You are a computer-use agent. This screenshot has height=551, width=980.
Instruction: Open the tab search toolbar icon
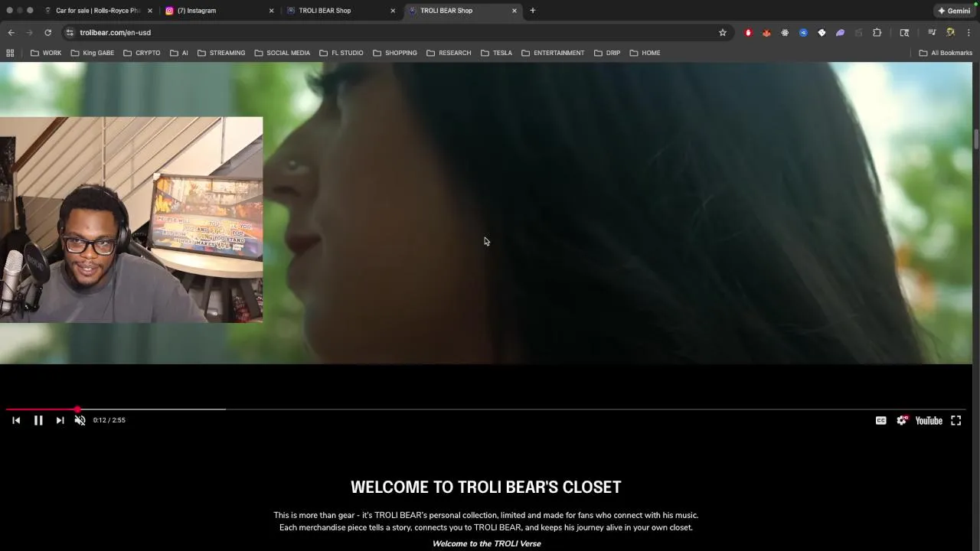click(904, 32)
